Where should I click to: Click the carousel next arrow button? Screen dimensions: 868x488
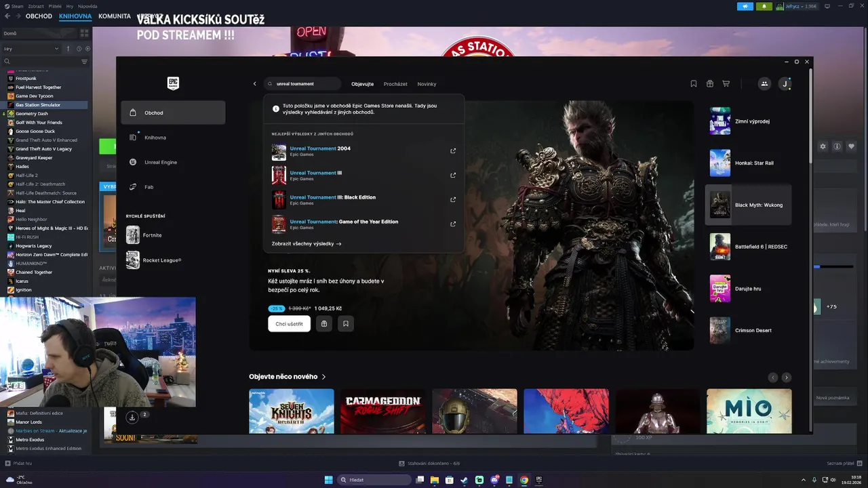[x=786, y=377]
